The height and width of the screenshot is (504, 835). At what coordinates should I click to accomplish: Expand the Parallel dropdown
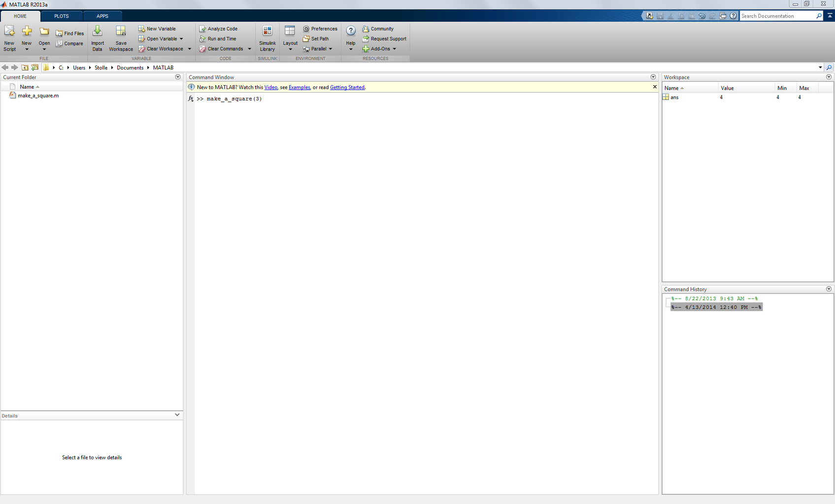pyautogui.click(x=331, y=49)
